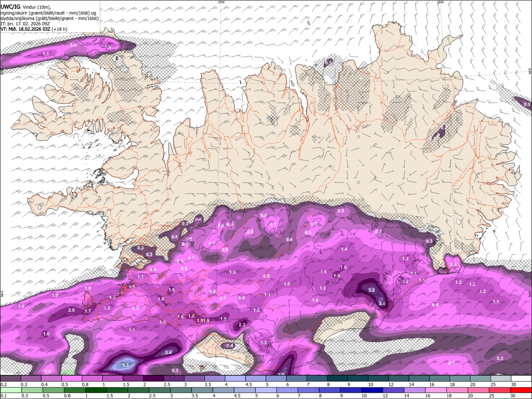Viewport: 532px width, 399px height.
Task: Click the 'UWC/IG: Vindur (10m)' title text
Action: pyautogui.click(x=26, y=7)
